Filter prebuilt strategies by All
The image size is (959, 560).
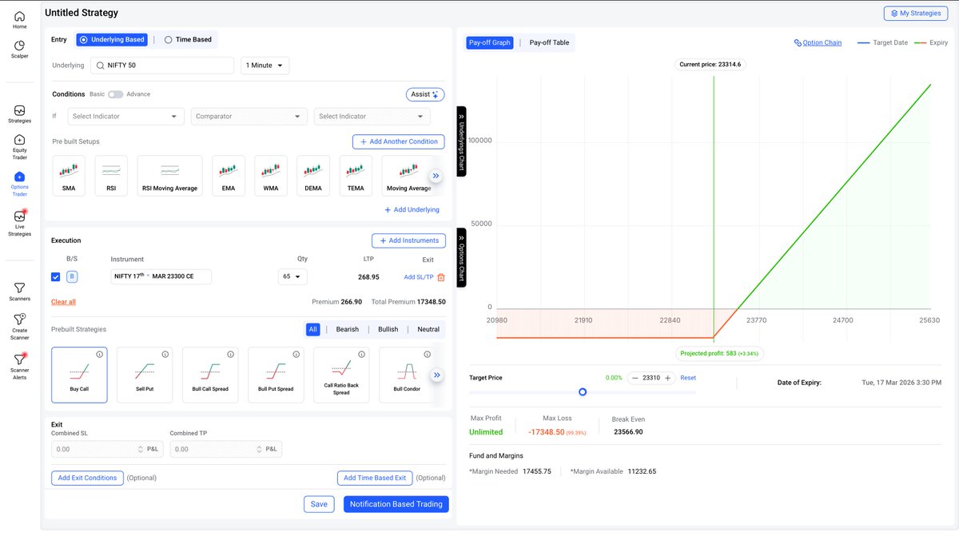[x=313, y=329]
